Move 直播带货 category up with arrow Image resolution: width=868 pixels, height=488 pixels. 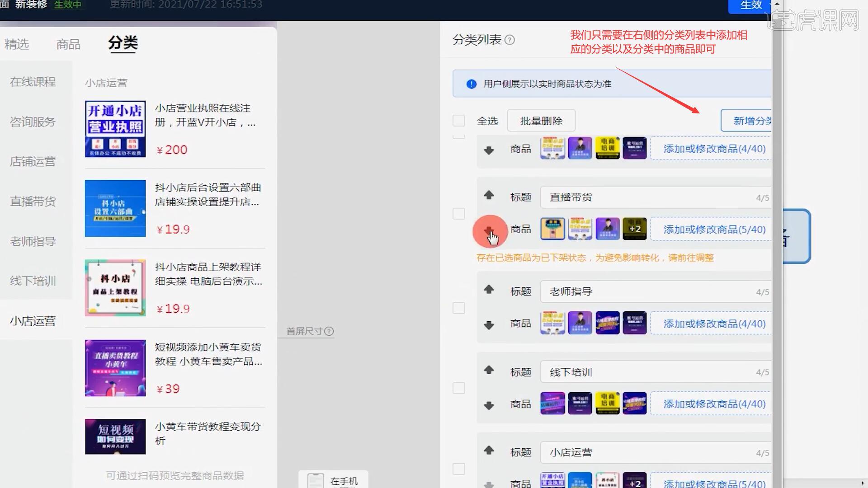point(489,195)
